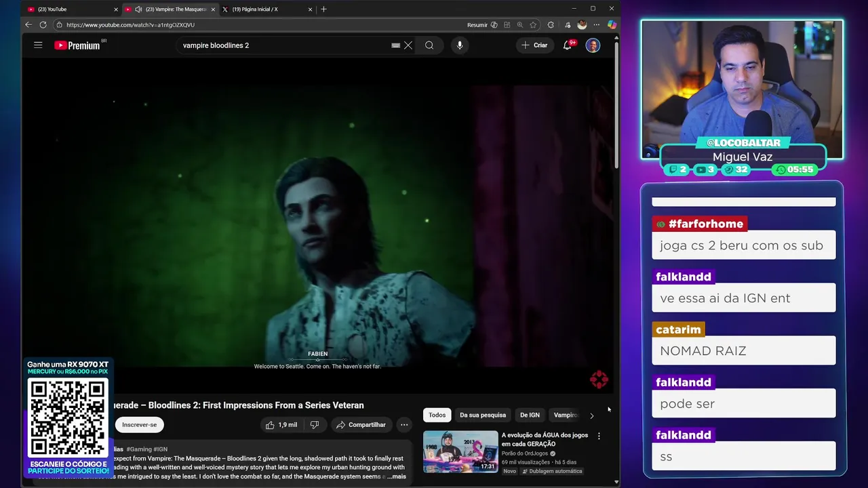Reload the page with the refresh icon
The height and width of the screenshot is (488, 868).
(43, 25)
